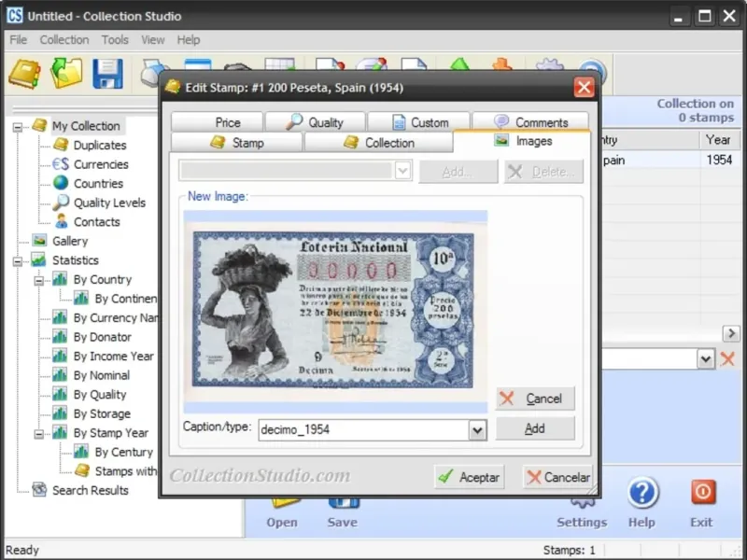Confirm dialog with Aceptar button
747x560 pixels.
[470, 477]
